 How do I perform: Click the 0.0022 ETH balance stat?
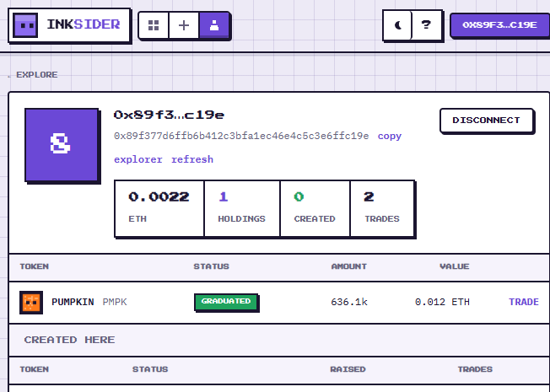(159, 208)
